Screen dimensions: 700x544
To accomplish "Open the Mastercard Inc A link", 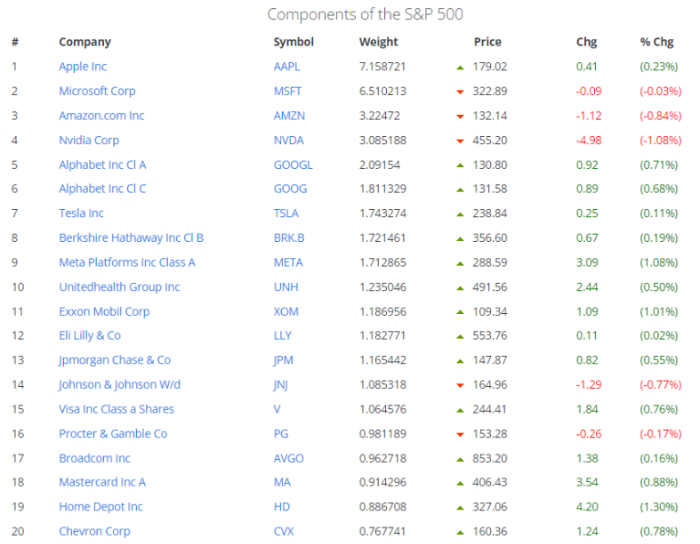I will (x=102, y=482).
